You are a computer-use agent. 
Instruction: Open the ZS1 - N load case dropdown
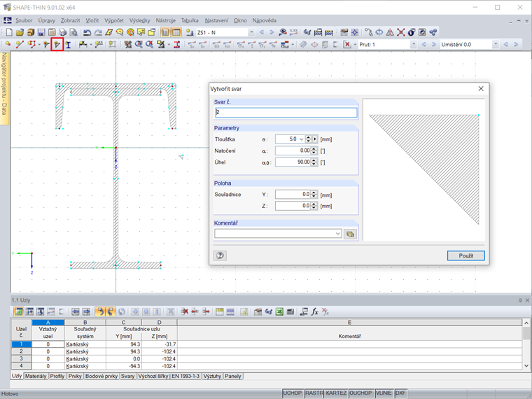(251, 32)
